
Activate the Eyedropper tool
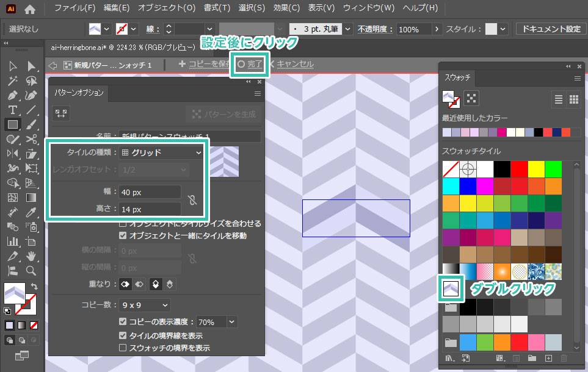31,212
